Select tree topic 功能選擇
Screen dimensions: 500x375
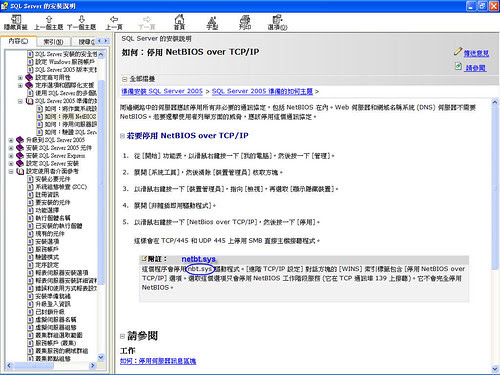pos(47,210)
